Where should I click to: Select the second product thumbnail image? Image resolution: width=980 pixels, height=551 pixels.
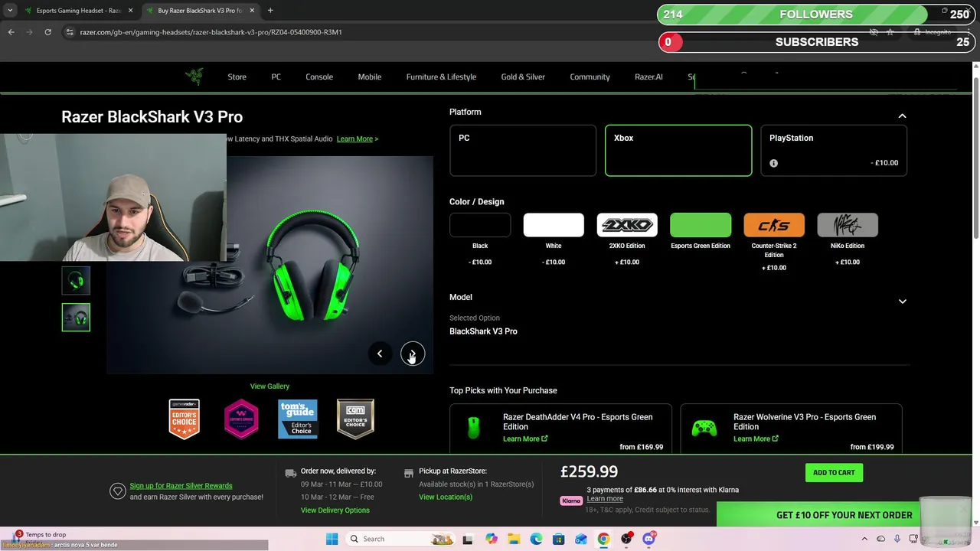coord(76,318)
